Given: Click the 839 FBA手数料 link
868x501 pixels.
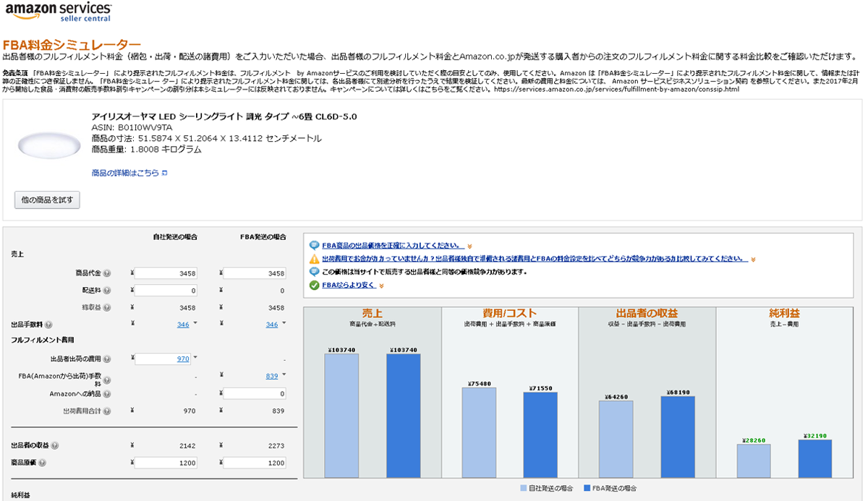Looking at the screenshot, I should tap(271, 376).
